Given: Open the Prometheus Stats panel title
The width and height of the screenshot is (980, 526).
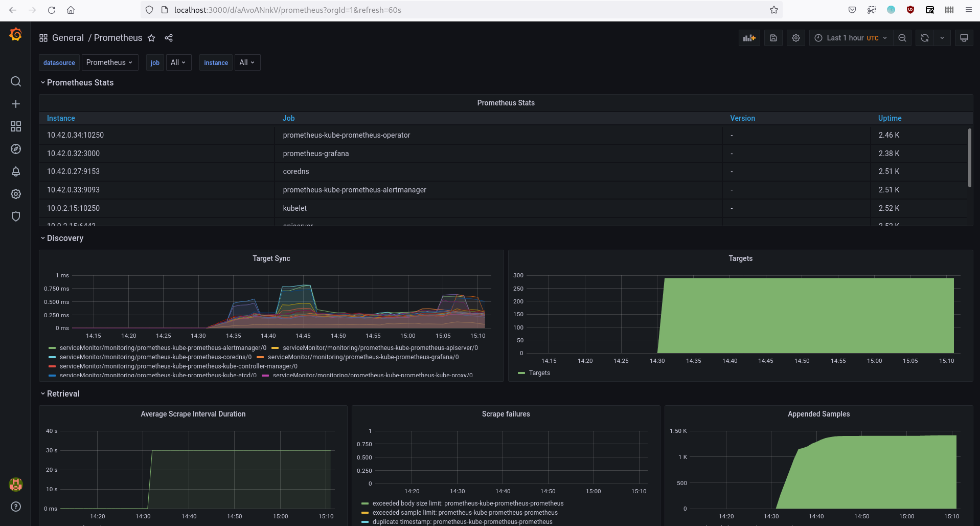Looking at the screenshot, I should pos(506,103).
